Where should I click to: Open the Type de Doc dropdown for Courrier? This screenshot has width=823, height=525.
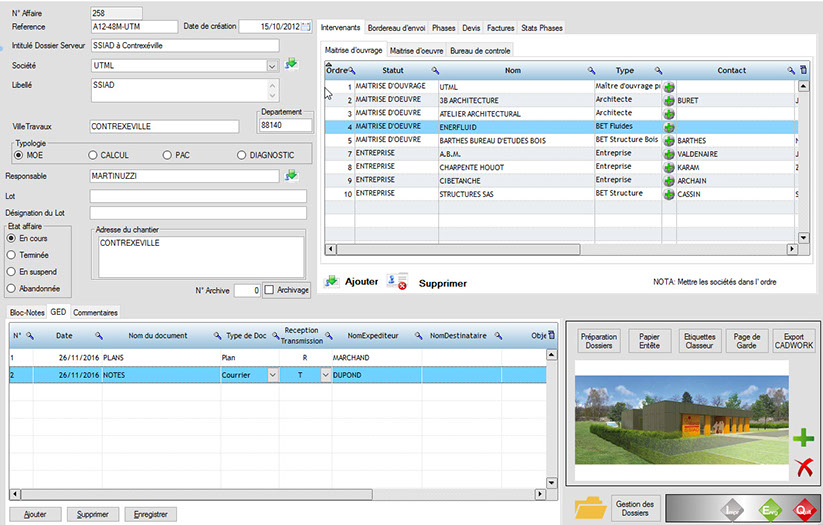coord(273,374)
